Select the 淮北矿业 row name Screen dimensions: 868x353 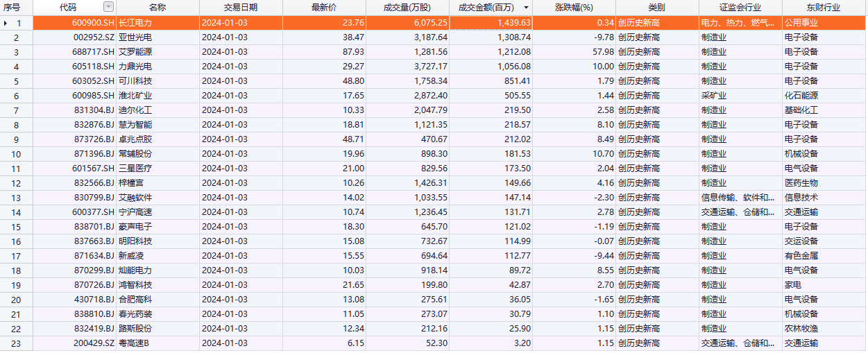coord(135,96)
